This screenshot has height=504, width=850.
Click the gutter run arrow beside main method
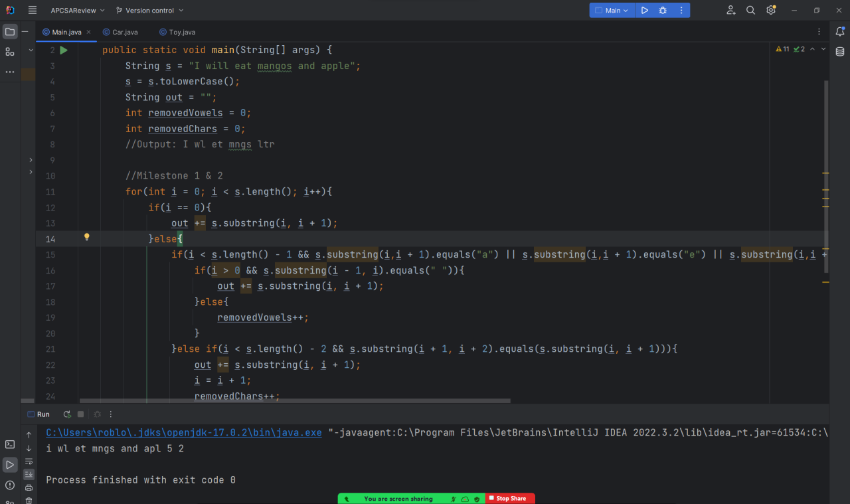pyautogui.click(x=64, y=50)
